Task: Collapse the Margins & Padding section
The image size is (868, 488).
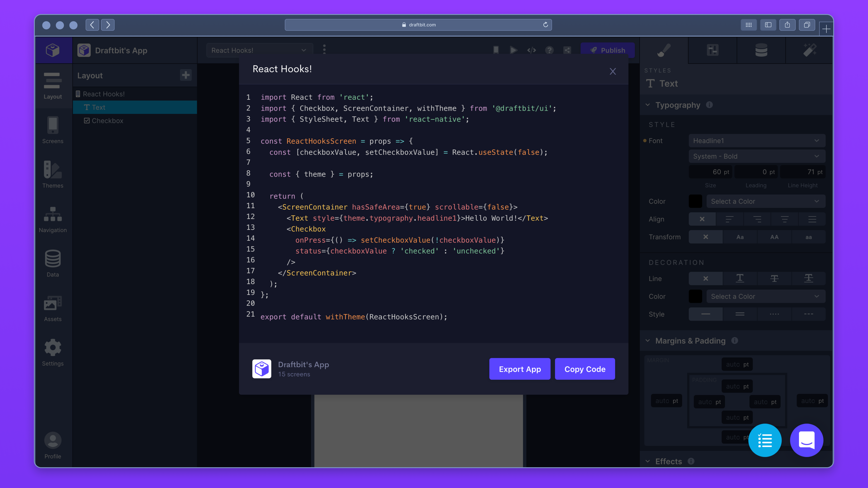Action: (648, 341)
